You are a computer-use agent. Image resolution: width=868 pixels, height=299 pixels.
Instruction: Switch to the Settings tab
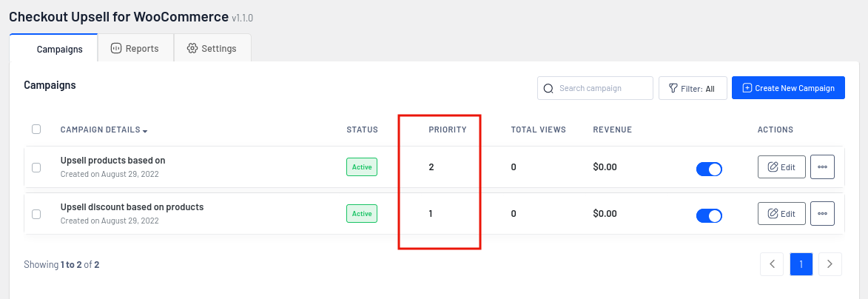(x=212, y=48)
